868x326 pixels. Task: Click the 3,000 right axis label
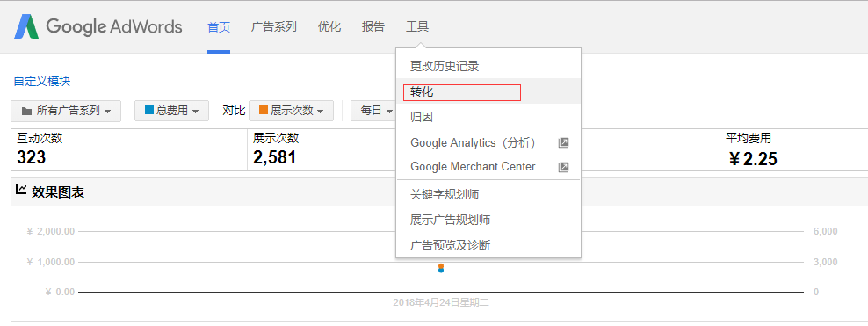825,262
